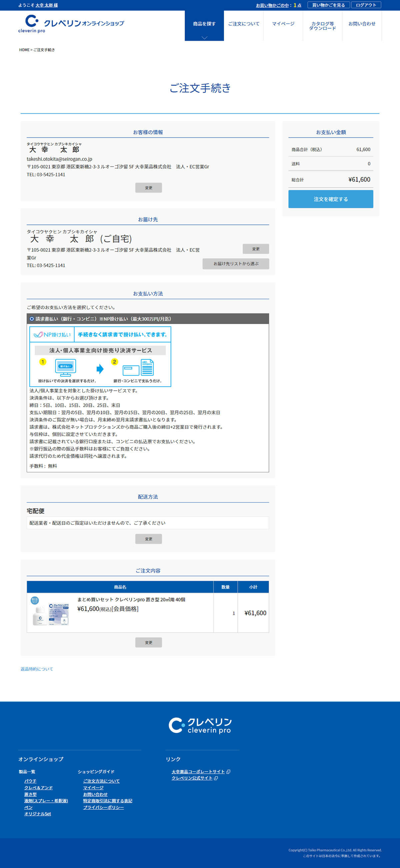
Task: Click the external-link icon beside 大幸薬品コーポレートサイト
Action: click(x=228, y=772)
